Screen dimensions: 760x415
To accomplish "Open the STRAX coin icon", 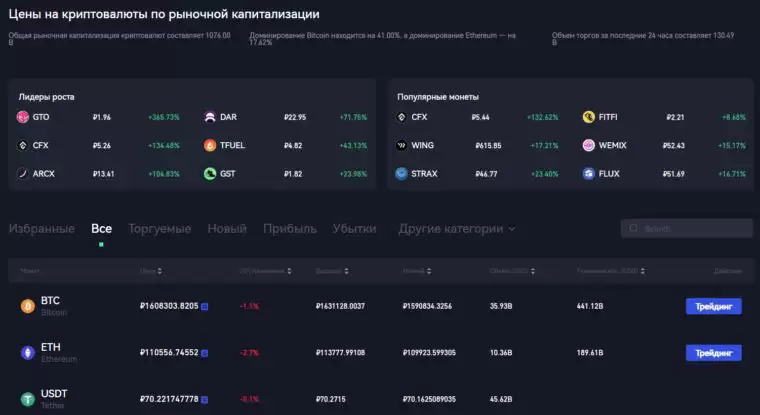I will point(401,173).
